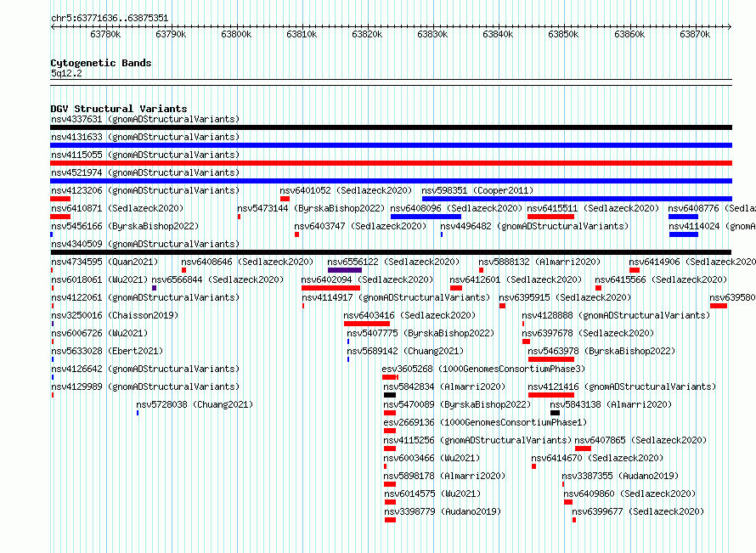Screen dimensions: 756x553
Task: Open nsv5633028 (Ebert2021) label
Action: (x=107, y=351)
